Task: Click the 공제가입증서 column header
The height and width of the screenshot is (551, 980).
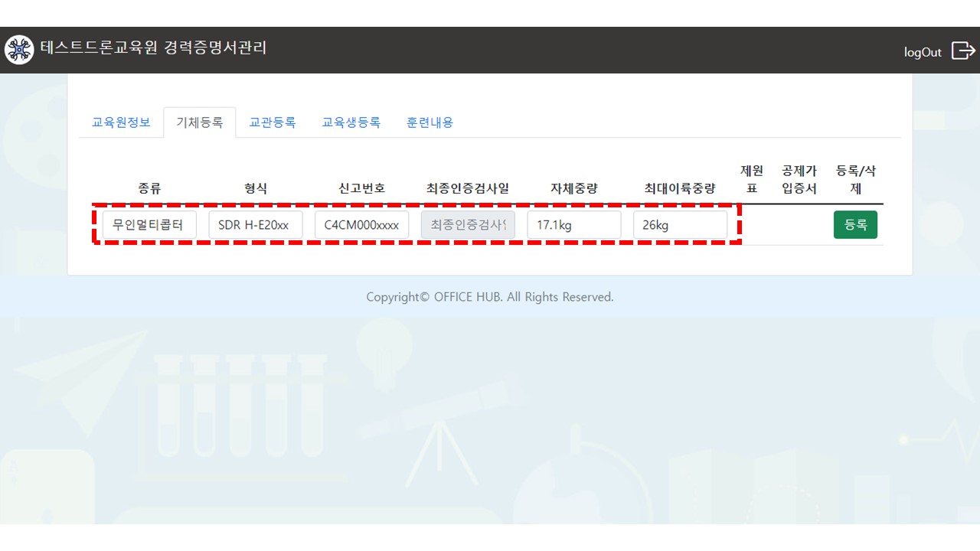Action: click(799, 179)
